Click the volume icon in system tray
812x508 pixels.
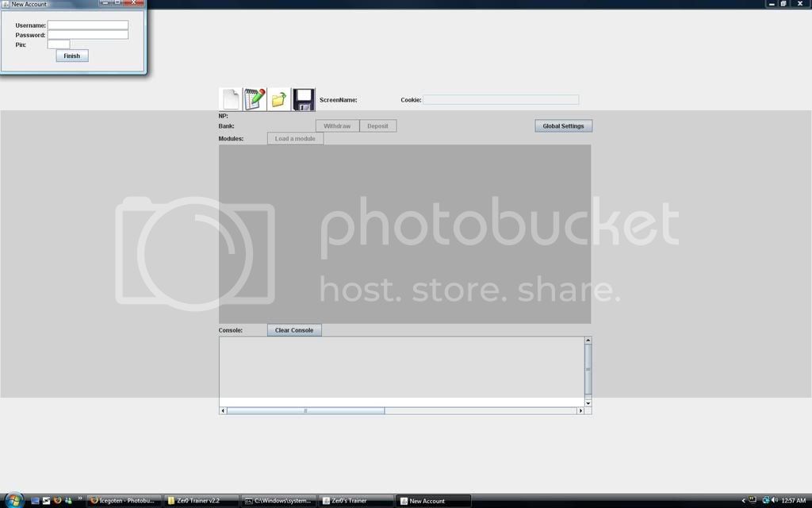point(774,501)
